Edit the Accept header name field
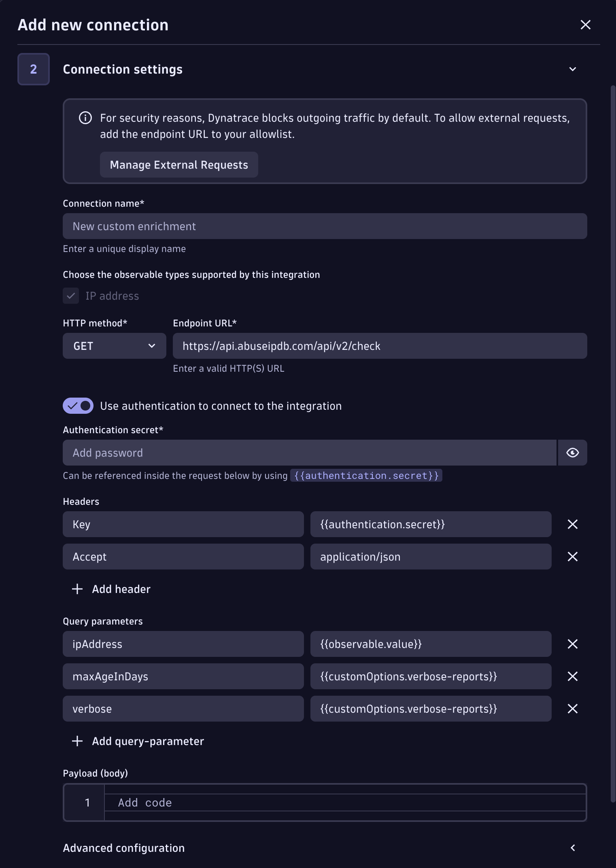616x868 pixels. pyautogui.click(x=183, y=557)
